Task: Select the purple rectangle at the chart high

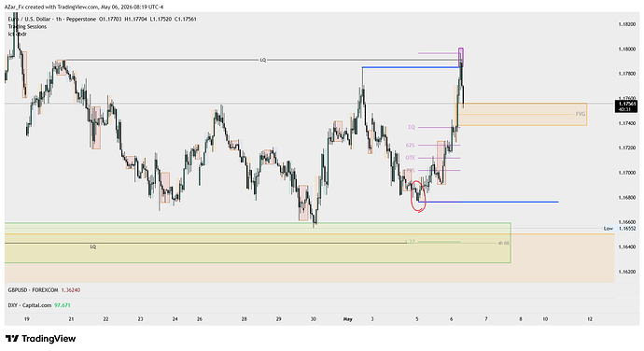Action: coord(461,57)
